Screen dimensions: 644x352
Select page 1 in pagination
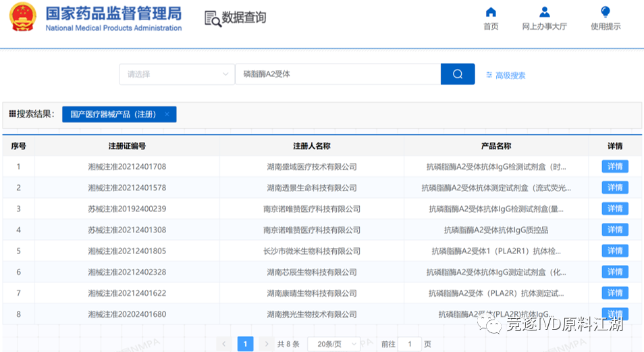245,344
